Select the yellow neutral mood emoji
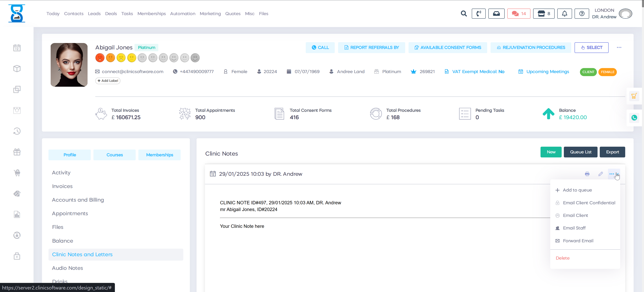The height and width of the screenshot is (292, 644). (x=132, y=58)
